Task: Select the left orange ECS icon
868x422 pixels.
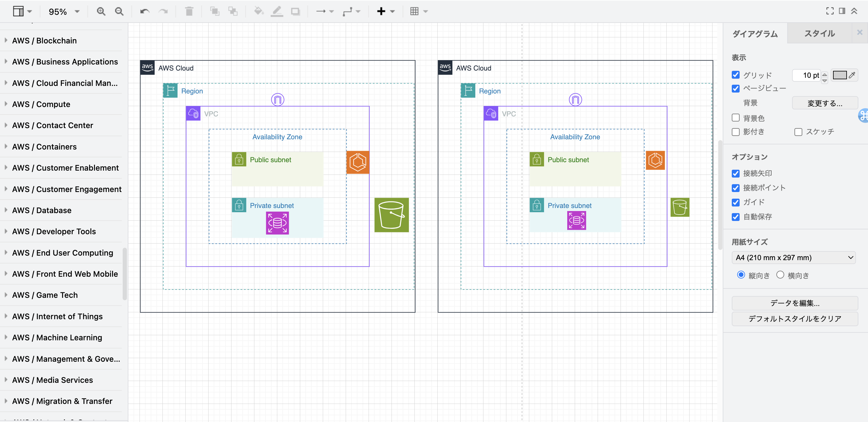Action: (x=357, y=162)
